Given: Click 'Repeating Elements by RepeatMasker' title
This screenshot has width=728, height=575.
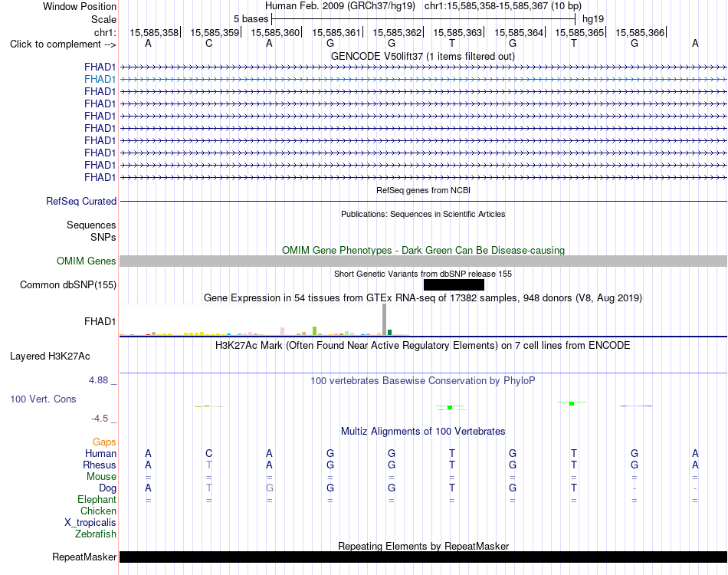Looking at the screenshot, I should (x=424, y=546).
